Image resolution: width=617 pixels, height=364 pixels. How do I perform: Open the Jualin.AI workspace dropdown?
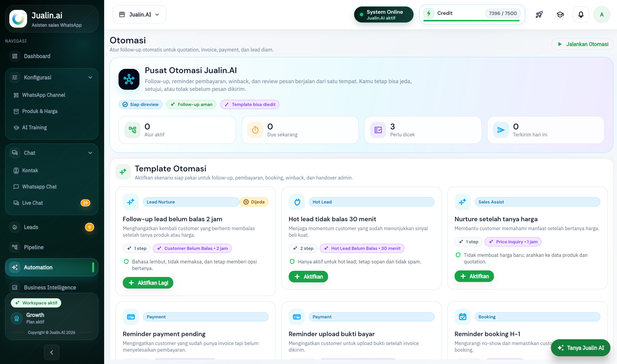point(139,15)
